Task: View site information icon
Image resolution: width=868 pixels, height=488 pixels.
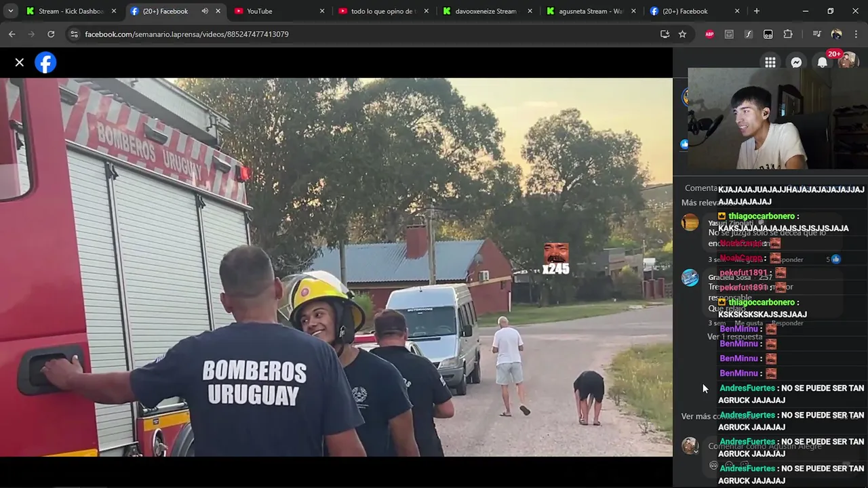Action: (74, 34)
